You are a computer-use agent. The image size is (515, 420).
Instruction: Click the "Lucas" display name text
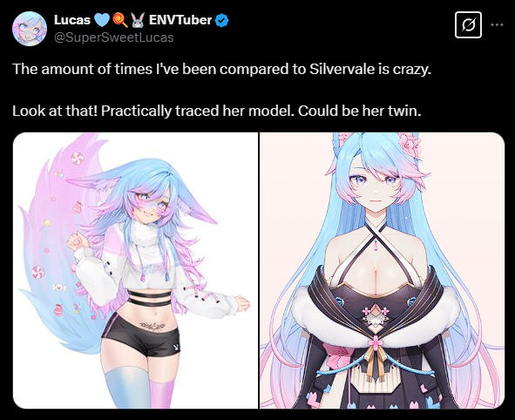coord(72,20)
